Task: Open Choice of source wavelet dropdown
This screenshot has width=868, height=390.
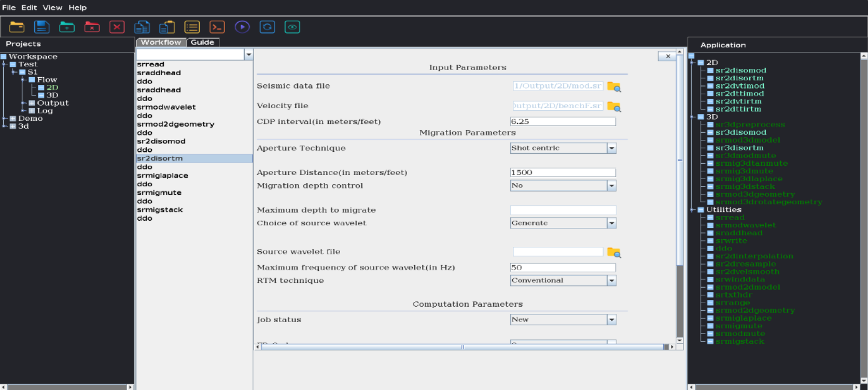Action: (612, 223)
